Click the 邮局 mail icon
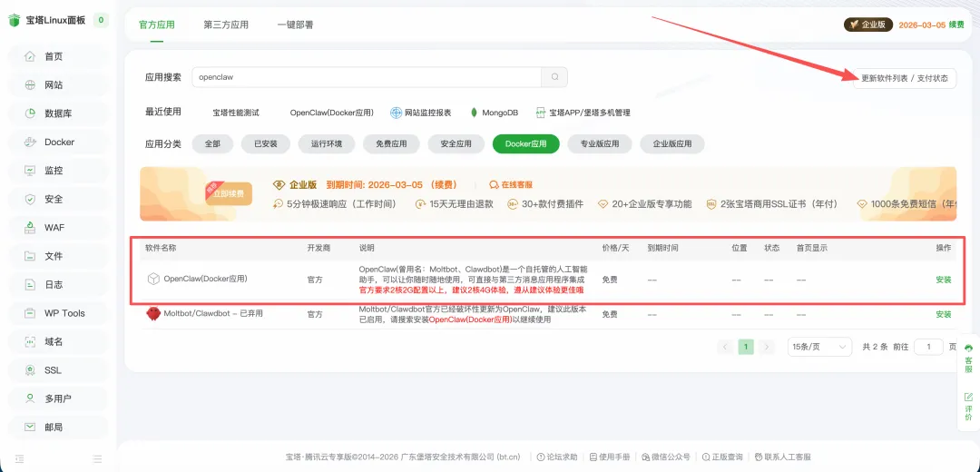The image size is (980, 472). pos(29,427)
